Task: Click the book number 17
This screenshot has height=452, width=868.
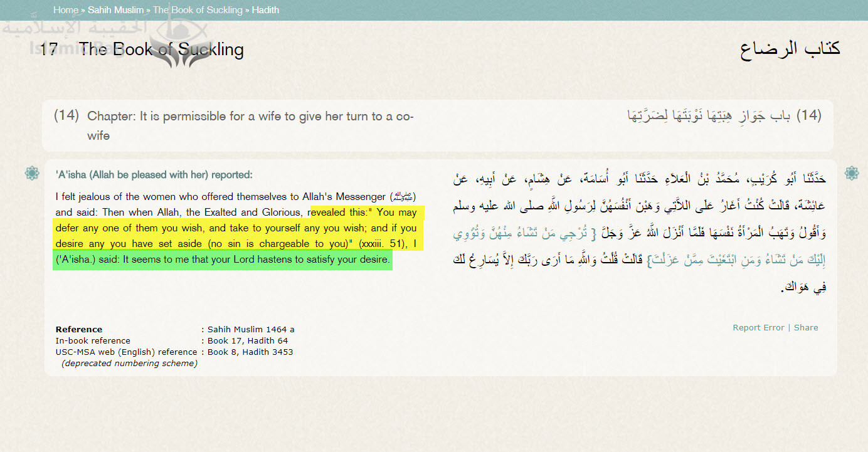Action: (49, 50)
